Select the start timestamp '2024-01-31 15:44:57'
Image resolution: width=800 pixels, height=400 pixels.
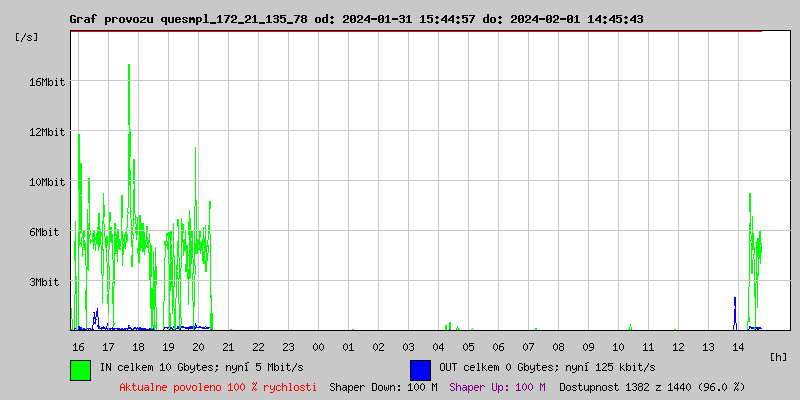click(408, 19)
